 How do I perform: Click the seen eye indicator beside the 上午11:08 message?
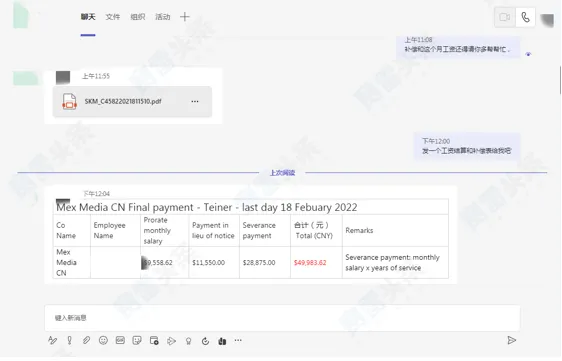tap(528, 54)
